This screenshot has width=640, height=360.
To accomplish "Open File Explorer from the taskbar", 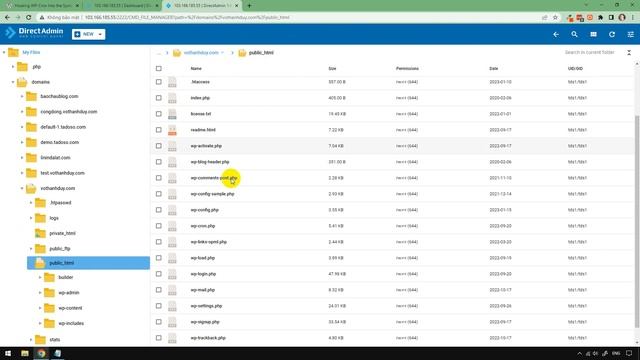I will [x=25, y=353].
